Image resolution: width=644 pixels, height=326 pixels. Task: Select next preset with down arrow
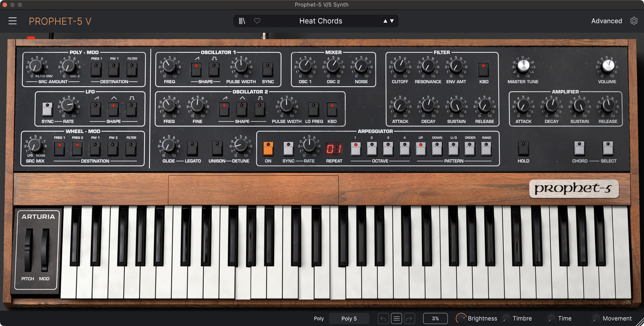click(392, 21)
